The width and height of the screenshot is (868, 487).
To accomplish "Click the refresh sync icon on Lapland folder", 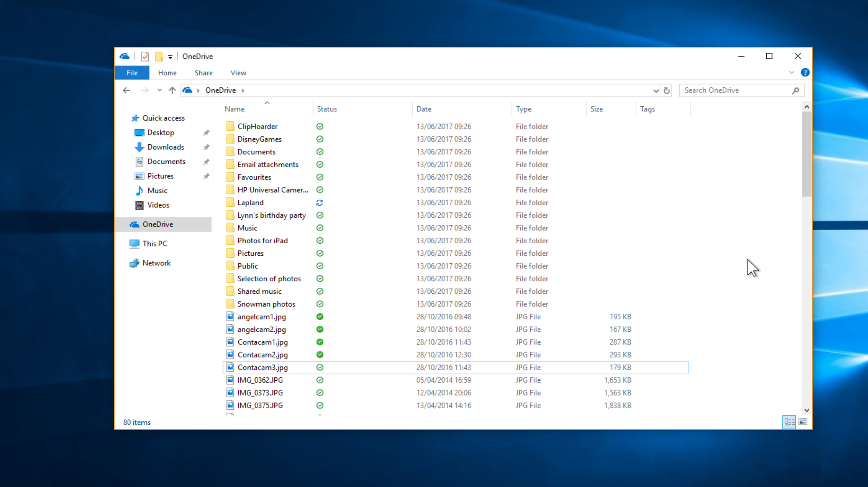I will [x=320, y=202].
